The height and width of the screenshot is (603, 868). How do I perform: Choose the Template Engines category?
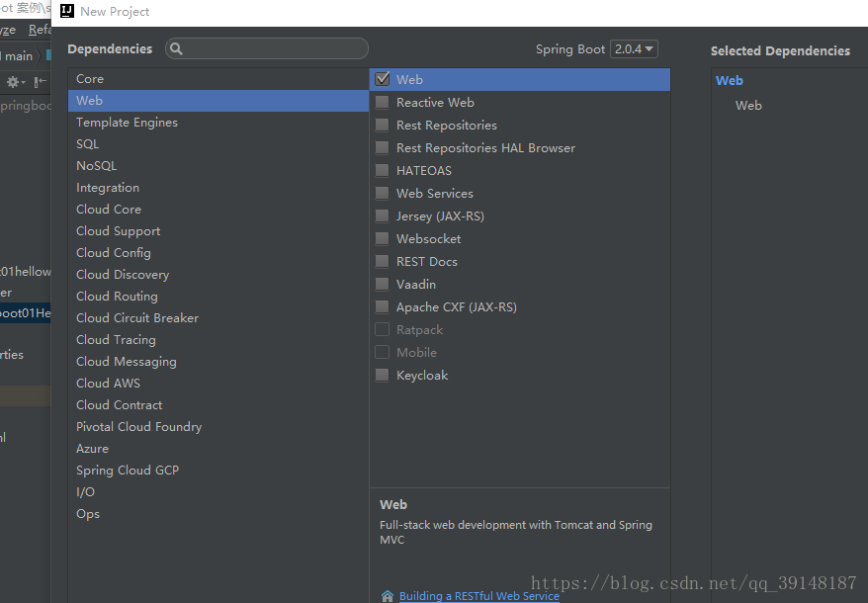(218, 123)
